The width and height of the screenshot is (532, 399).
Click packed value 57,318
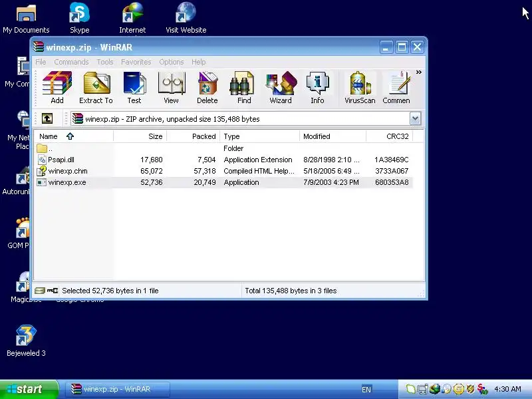205,171
